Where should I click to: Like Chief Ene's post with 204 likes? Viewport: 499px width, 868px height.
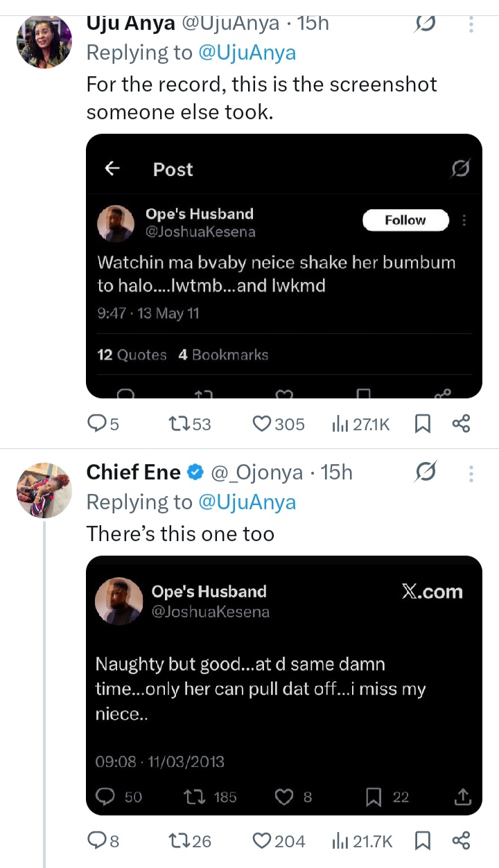pyautogui.click(x=262, y=841)
